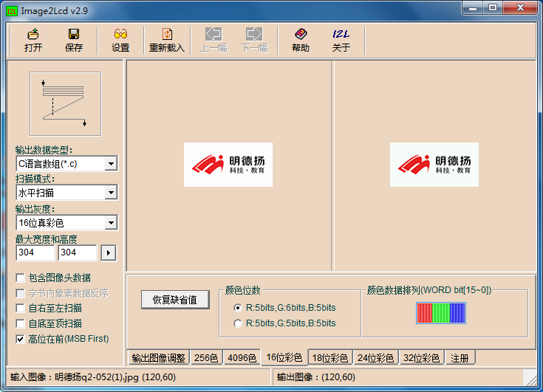The width and height of the screenshot is (543, 392).
Task: Reload the image with 重新载入
Action: (167, 40)
